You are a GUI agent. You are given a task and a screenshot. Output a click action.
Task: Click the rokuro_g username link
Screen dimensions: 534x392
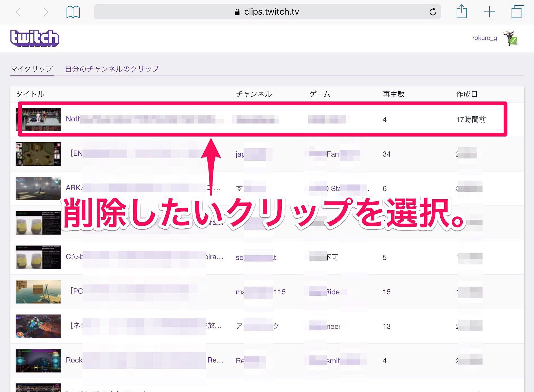[485, 38]
